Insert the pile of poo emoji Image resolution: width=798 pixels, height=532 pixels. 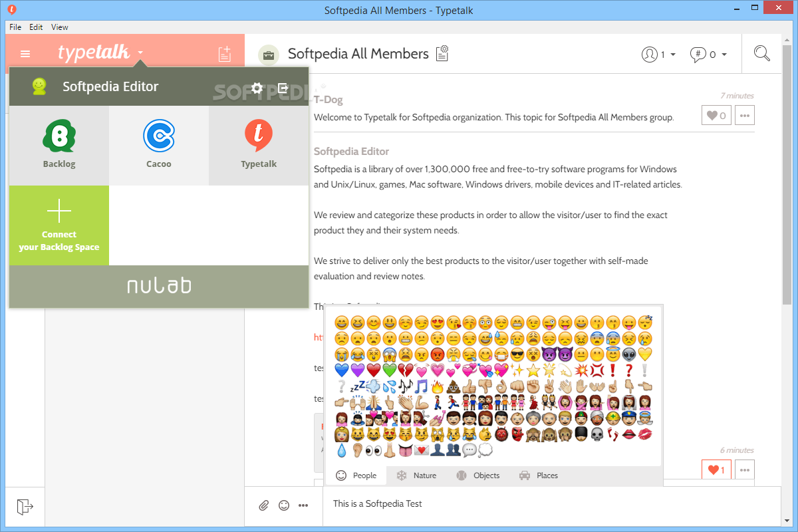(x=454, y=386)
